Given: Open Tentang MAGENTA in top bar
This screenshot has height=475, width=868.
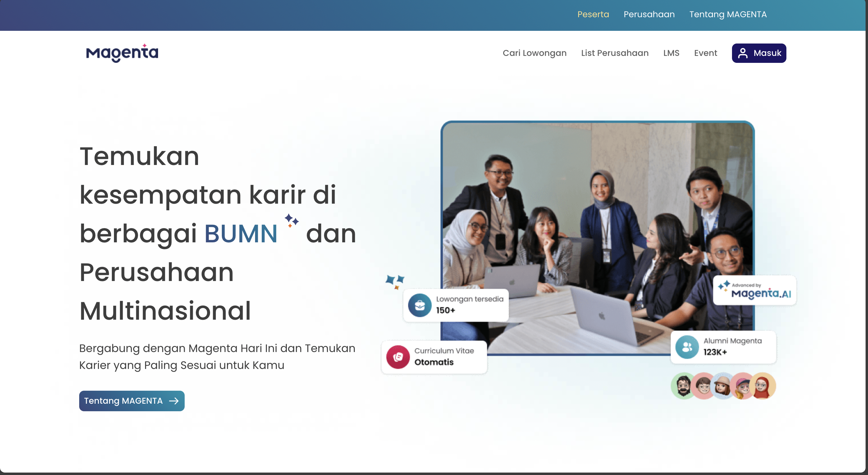Looking at the screenshot, I should pyautogui.click(x=728, y=14).
